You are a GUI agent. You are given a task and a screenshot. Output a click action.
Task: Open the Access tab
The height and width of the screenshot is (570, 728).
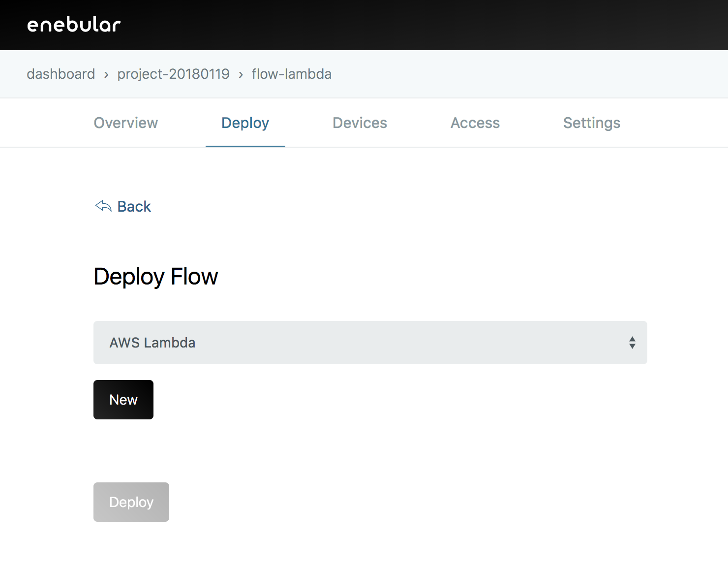(x=475, y=123)
